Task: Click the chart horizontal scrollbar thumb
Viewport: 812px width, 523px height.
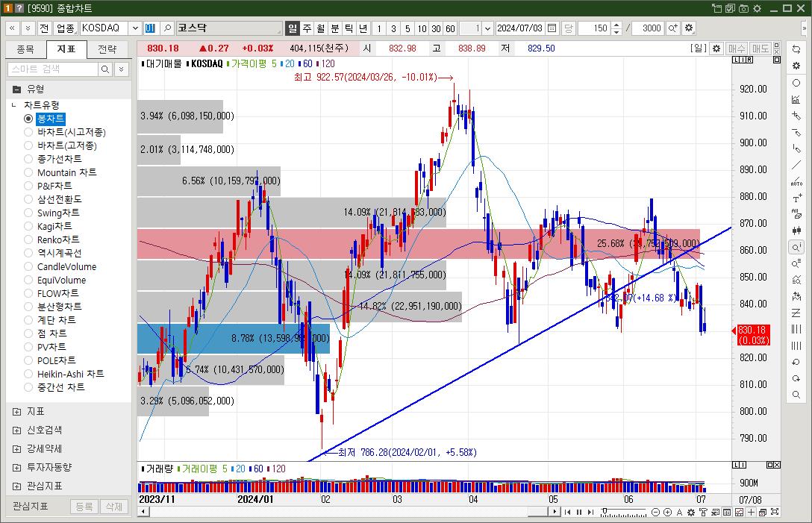Action: point(538,512)
